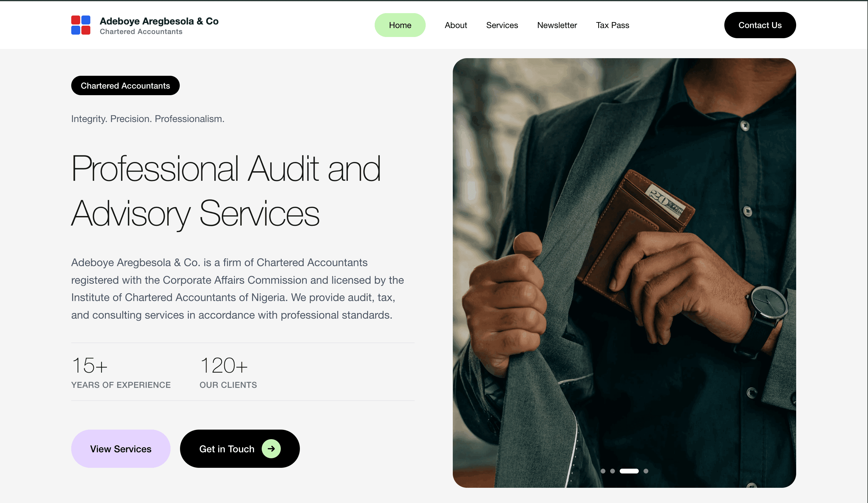Viewport: 868px width, 503px height.
Task: Click the red and blue squares logo
Action: (80, 25)
